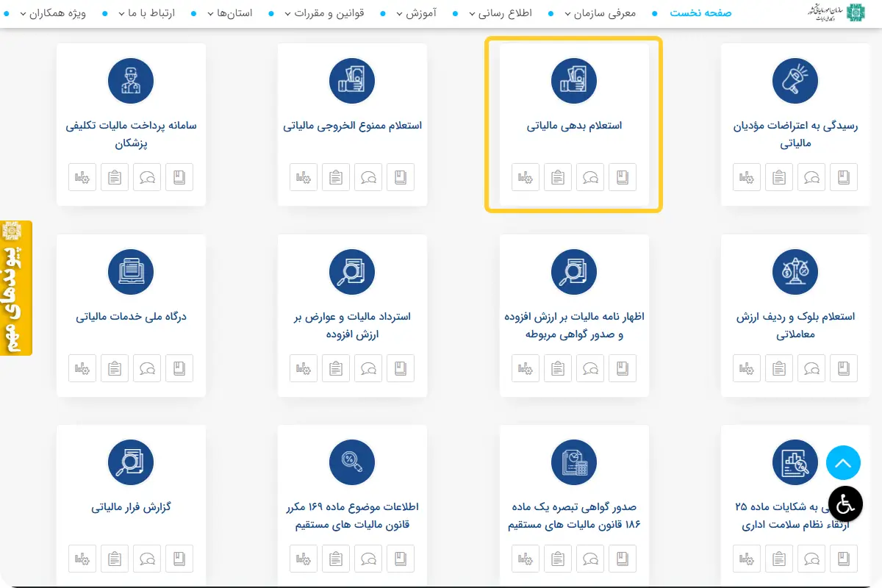
Task: Click the magnifier icon for گزارش فرار مالیاتی
Action: 131,463
